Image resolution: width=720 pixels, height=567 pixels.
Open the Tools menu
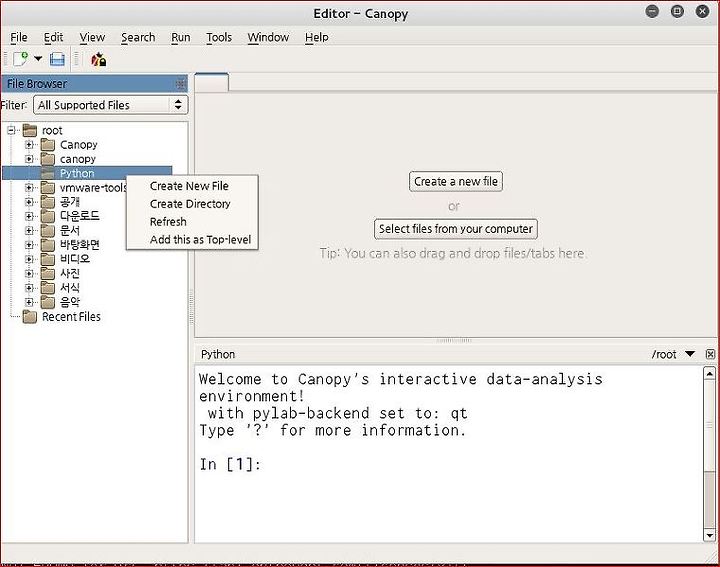point(219,37)
